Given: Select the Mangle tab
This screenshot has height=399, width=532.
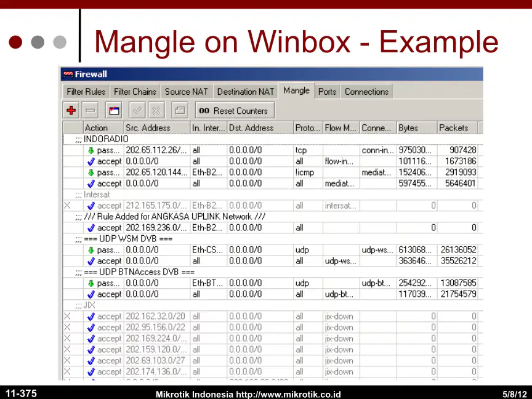Looking at the screenshot, I should (x=297, y=91).
